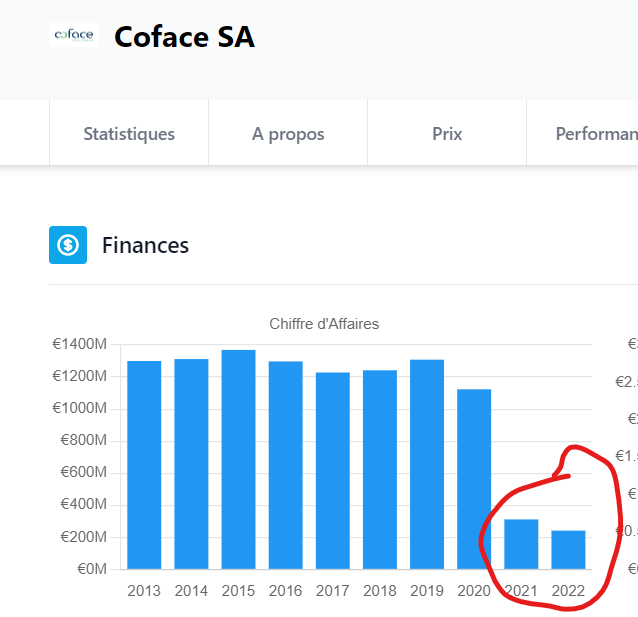Image resolution: width=638 pixels, height=617 pixels.
Task: Click the Finances section heading
Action: (x=145, y=245)
